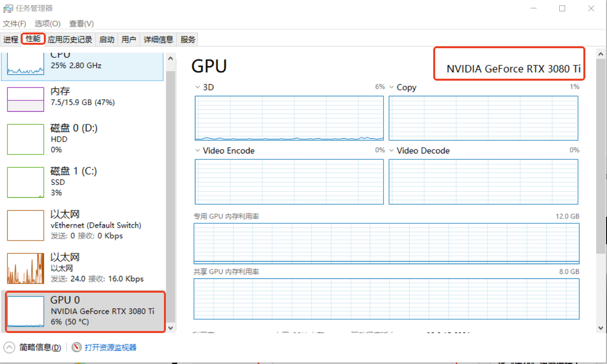Click the 3D usage graph
607x364 pixels.
[289, 118]
